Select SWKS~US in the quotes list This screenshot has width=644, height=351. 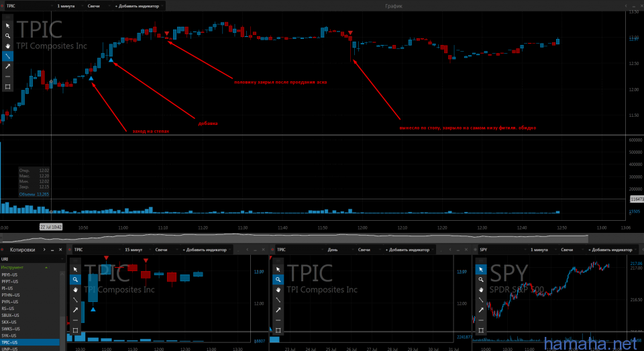pyautogui.click(x=30, y=329)
